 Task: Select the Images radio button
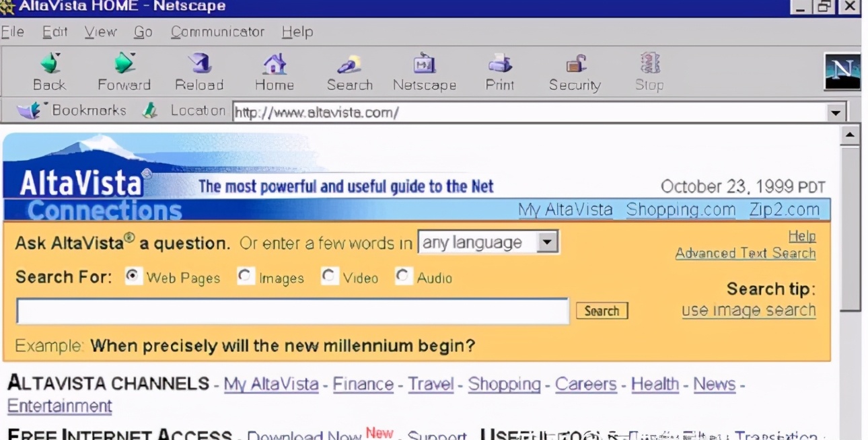click(x=246, y=277)
